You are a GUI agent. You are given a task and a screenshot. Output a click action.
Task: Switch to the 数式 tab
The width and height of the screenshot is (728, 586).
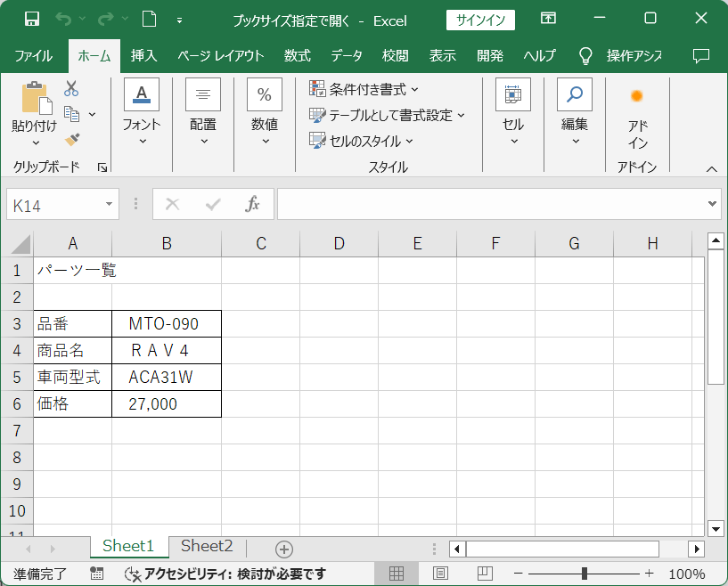pos(298,56)
